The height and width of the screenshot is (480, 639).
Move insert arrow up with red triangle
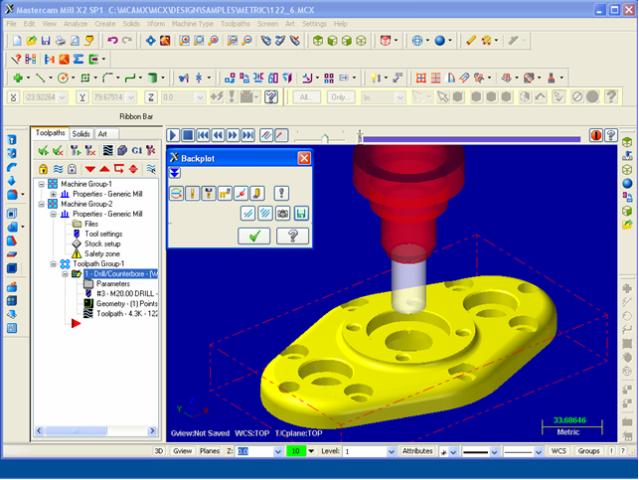click(x=104, y=169)
